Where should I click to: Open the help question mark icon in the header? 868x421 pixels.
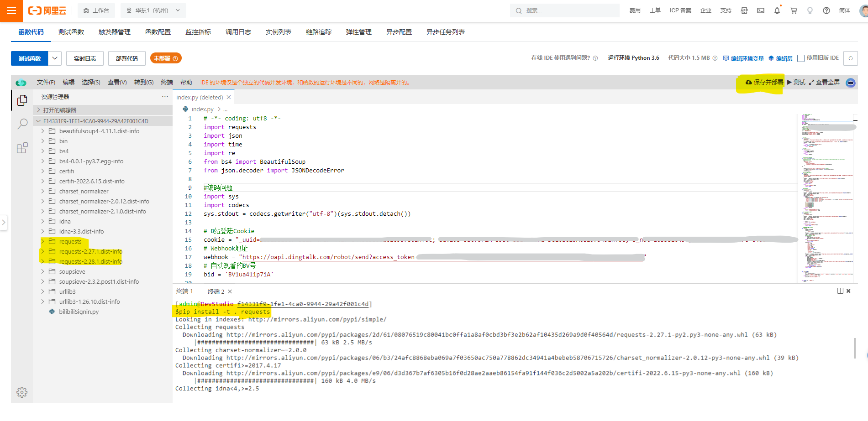point(826,10)
